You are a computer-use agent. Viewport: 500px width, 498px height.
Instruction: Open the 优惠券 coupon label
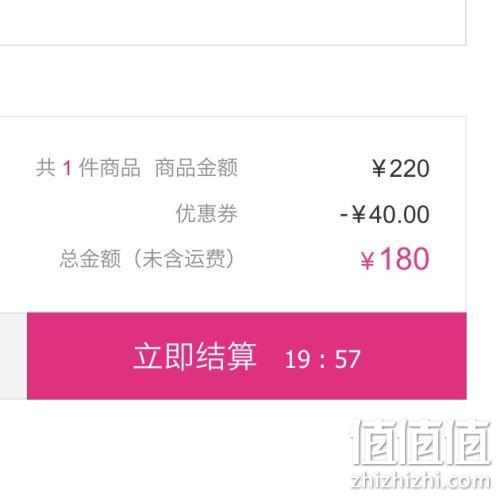pos(207,213)
